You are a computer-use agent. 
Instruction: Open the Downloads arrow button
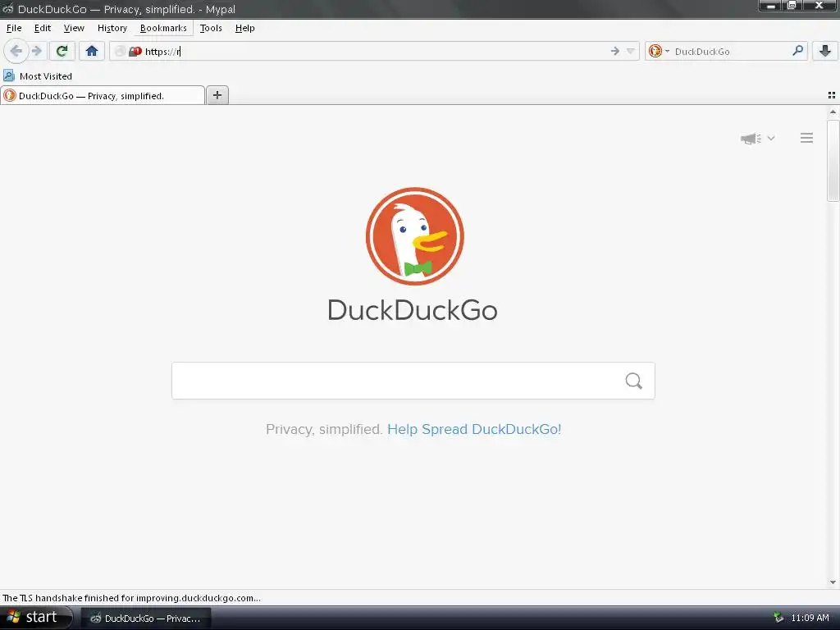[x=825, y=51]
